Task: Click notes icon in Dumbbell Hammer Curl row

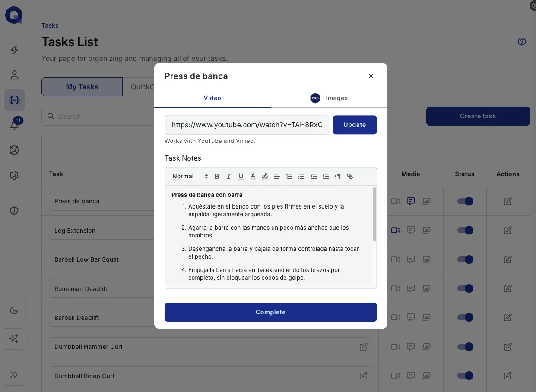Action: 411,347
